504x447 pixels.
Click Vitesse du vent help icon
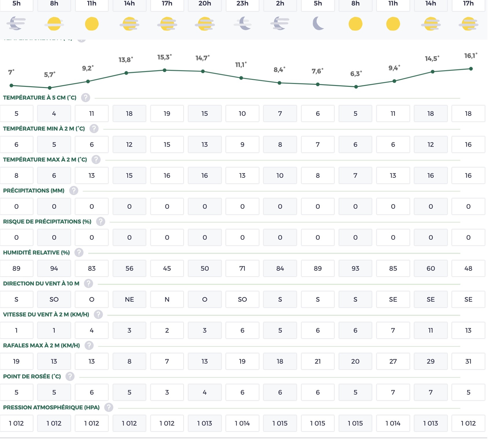[x=98, y=314]
